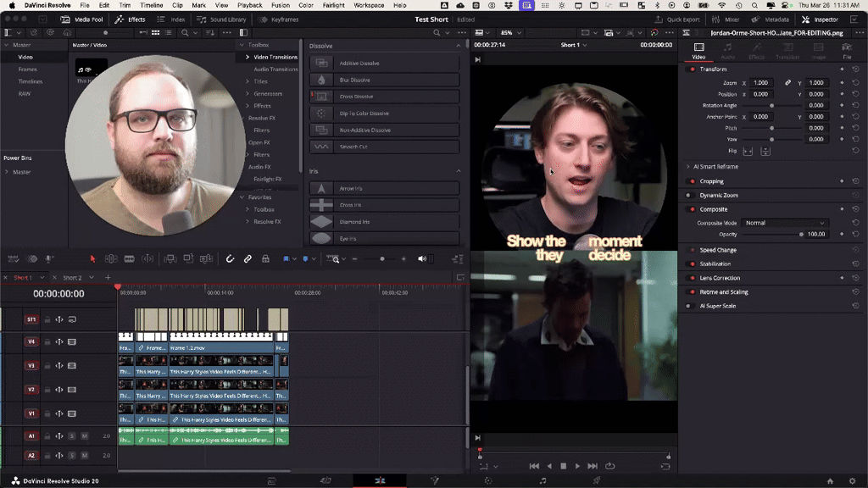Image resolution: width=868 pixels, height=488 pixels.
Task: Enable snapping with the magnet icon
Action: click(231, 258)
